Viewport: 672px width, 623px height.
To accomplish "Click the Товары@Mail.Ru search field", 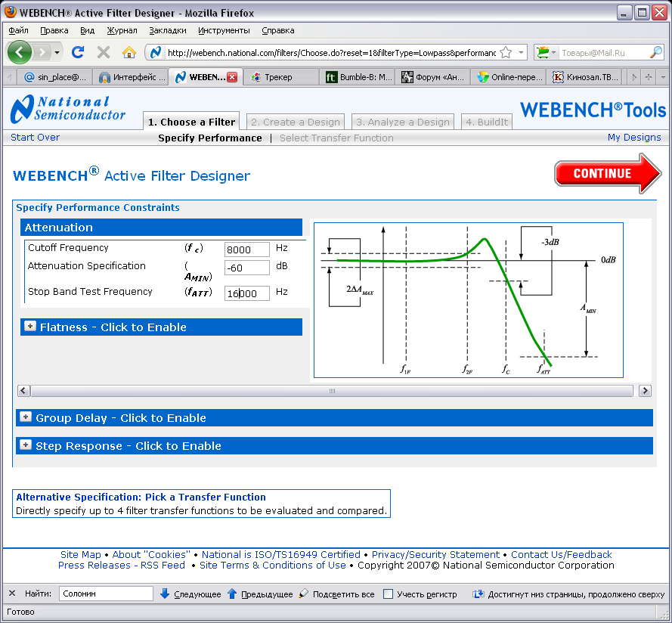I will (x=603, y=53).
